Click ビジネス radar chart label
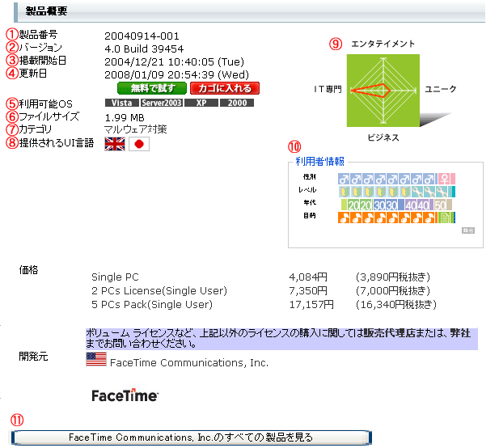499x448 pixels. click(383, 137)
